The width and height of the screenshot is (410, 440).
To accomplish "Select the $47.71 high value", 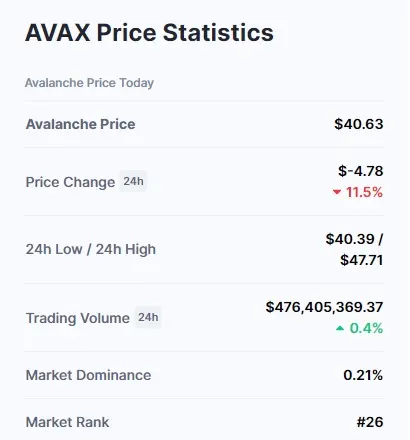I will (x=362, y=260).
